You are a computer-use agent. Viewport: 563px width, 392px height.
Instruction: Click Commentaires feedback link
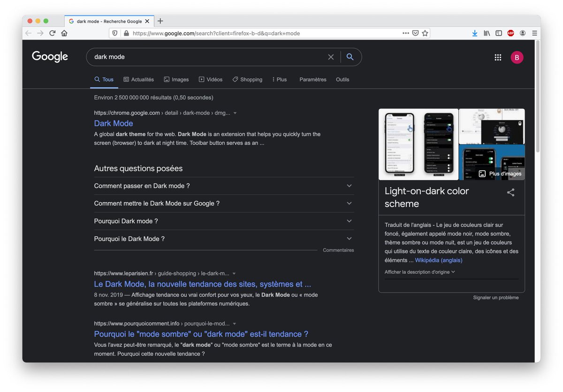click(x=338, y=250)
